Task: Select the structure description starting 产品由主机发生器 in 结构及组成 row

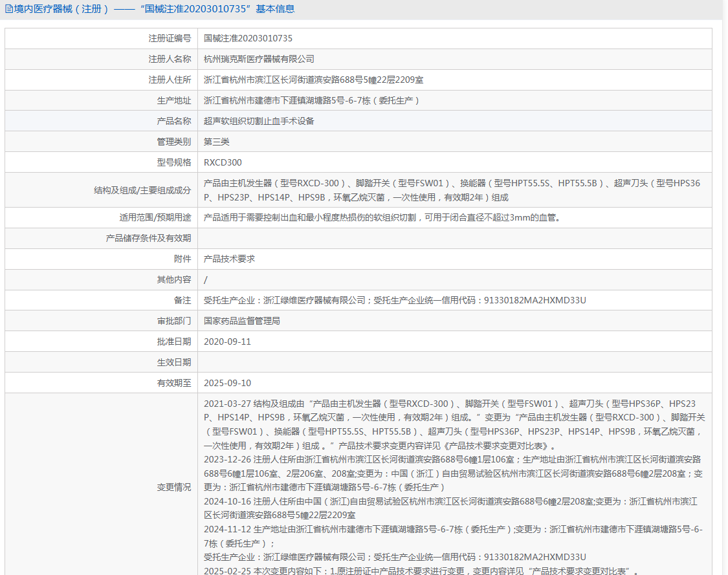Action: [x=452, y=190]
